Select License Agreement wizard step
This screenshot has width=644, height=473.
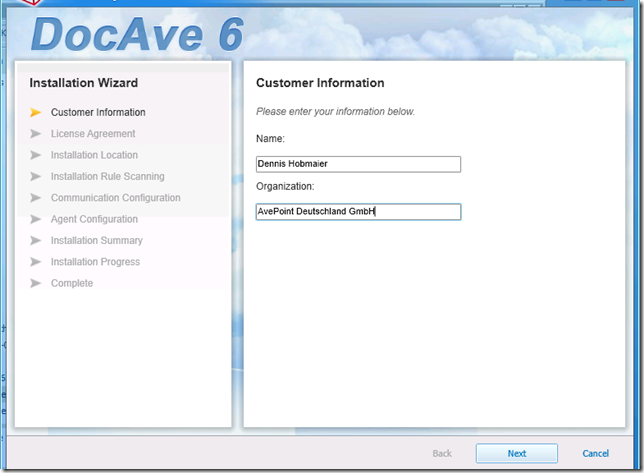click(x=93, y=133)
